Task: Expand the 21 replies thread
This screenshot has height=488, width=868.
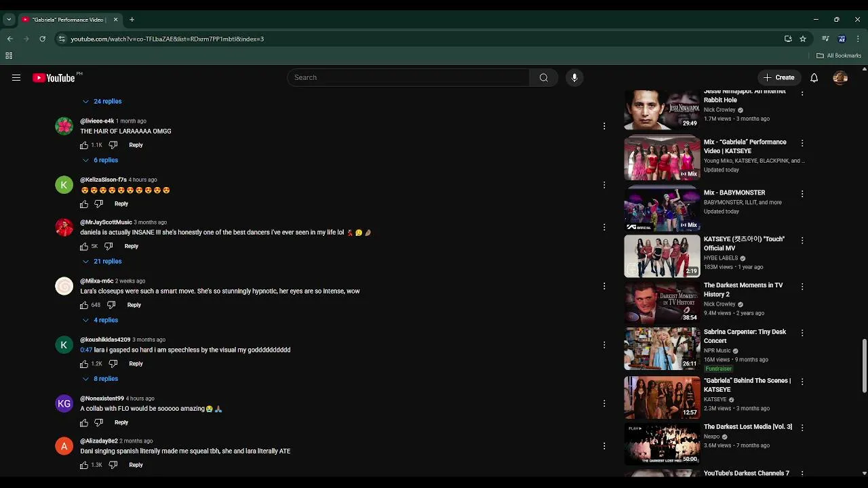Action: pos(102,262)
